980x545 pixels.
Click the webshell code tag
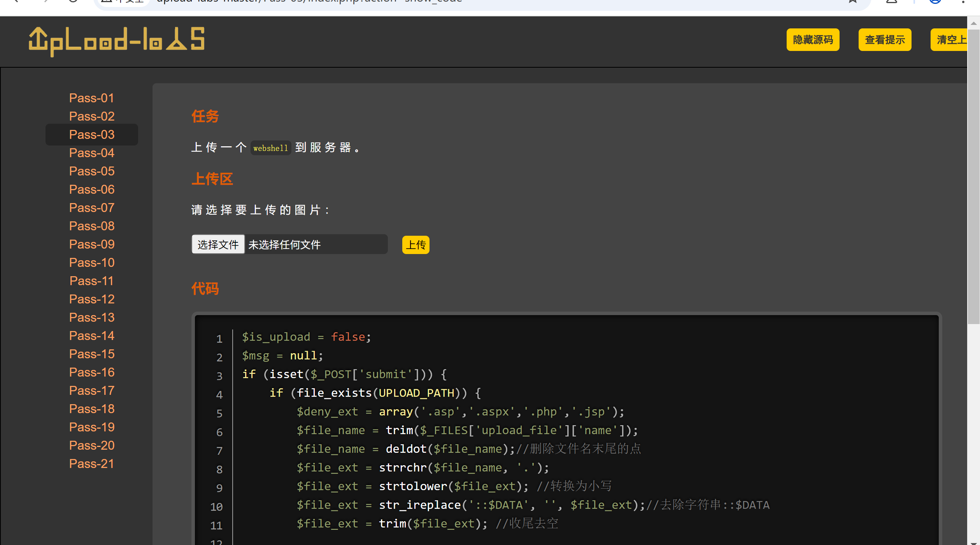(270, 148)
